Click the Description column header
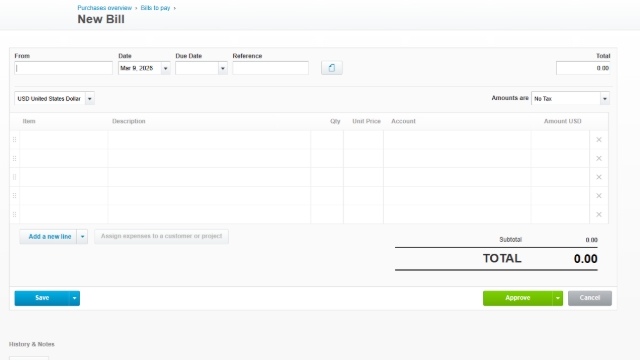Viewport: 640px width, 360px height. tap(129, 121)
